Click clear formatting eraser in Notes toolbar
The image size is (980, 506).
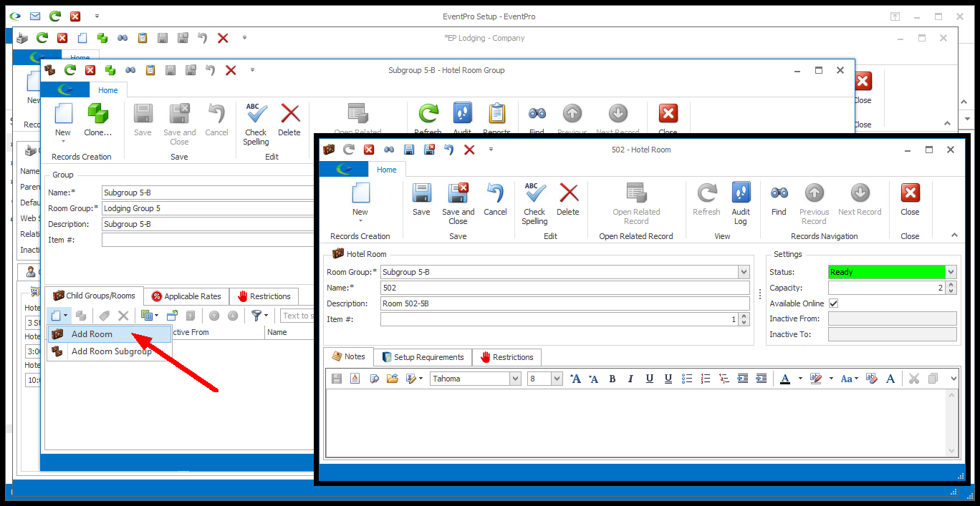(x=872, y=379)
